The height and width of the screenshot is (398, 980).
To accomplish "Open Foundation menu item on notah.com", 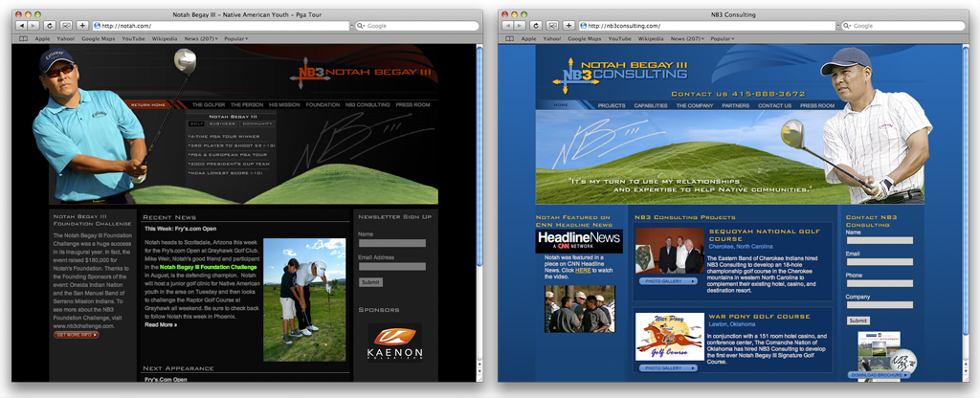I will pos(323,105).
